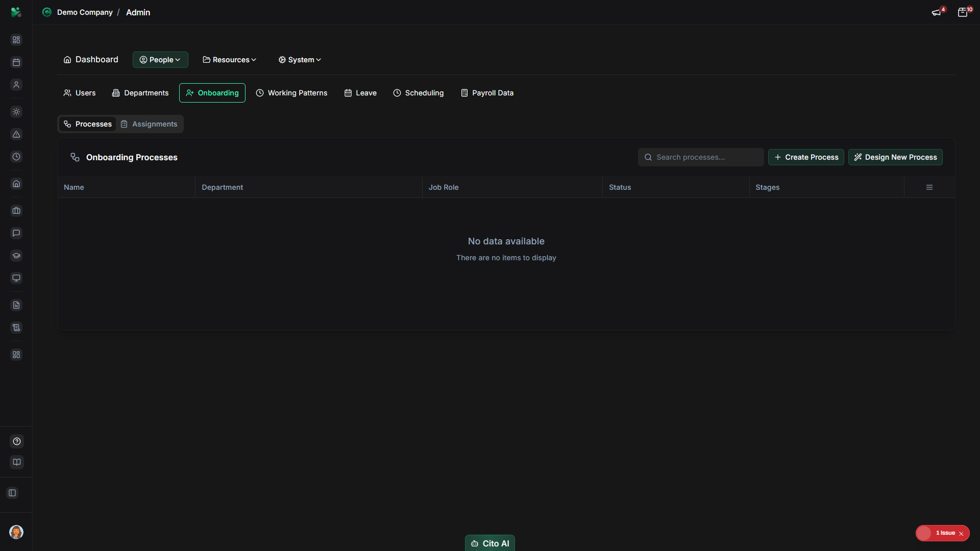Click the briefcase icon in the sidebar
This screenshot has height=551, width=980.
coord(16,210)
